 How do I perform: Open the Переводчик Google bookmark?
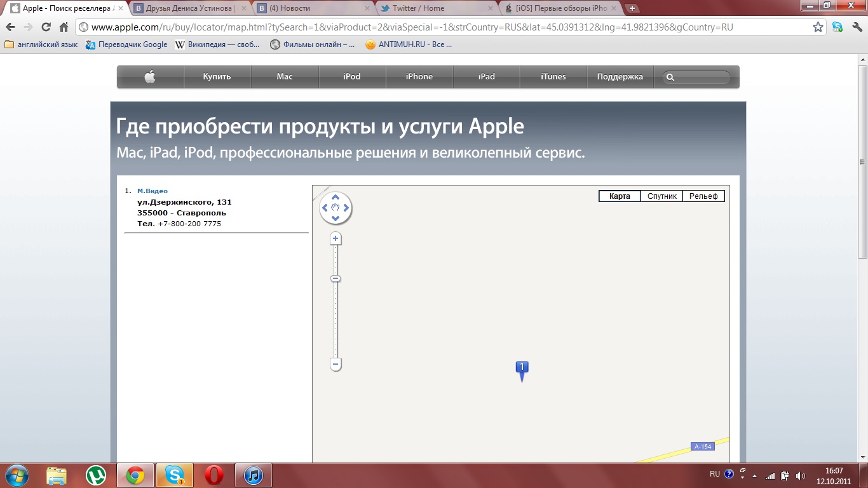[x=126, y=44]
